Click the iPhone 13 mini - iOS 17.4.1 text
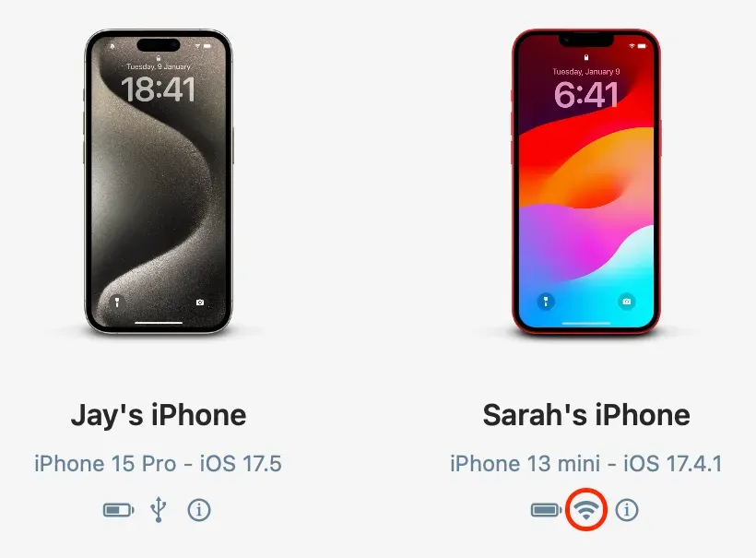 [586, 464]
